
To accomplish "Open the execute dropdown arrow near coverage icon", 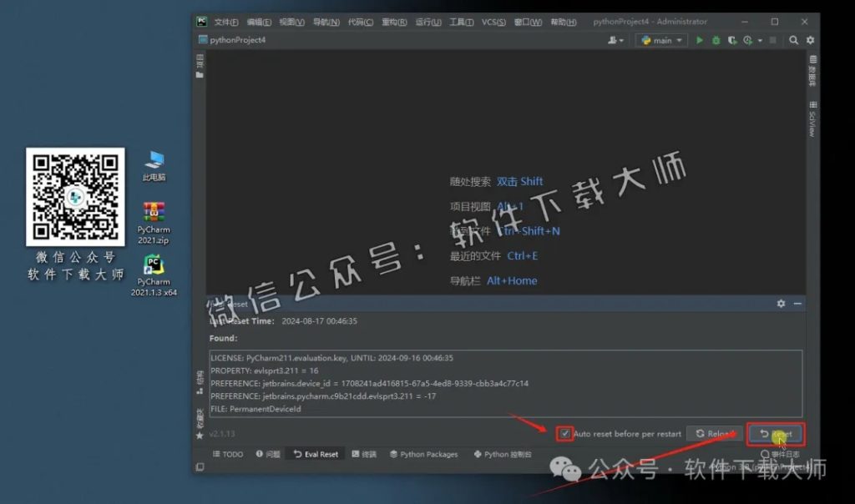I will click(758, 40).
